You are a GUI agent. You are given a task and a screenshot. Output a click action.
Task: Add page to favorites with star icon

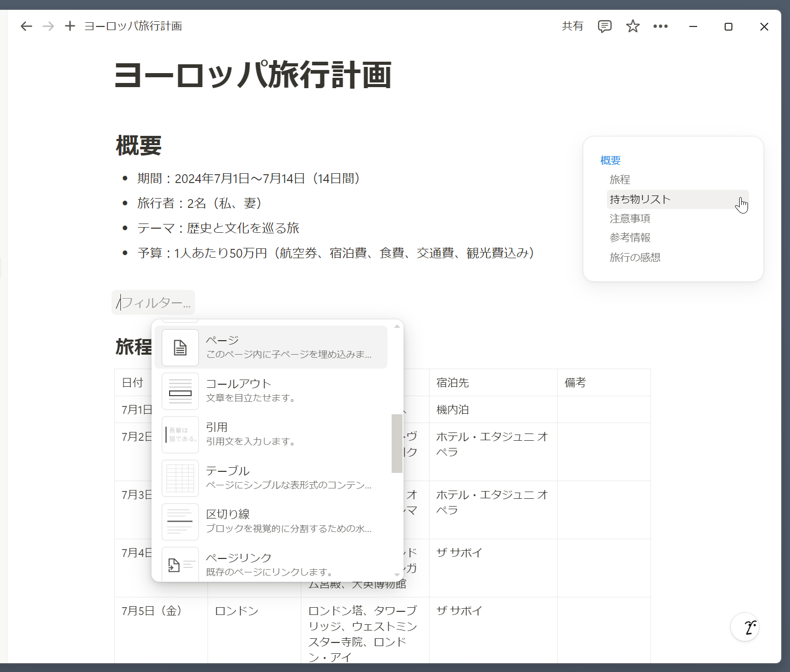tap(632, 26)
